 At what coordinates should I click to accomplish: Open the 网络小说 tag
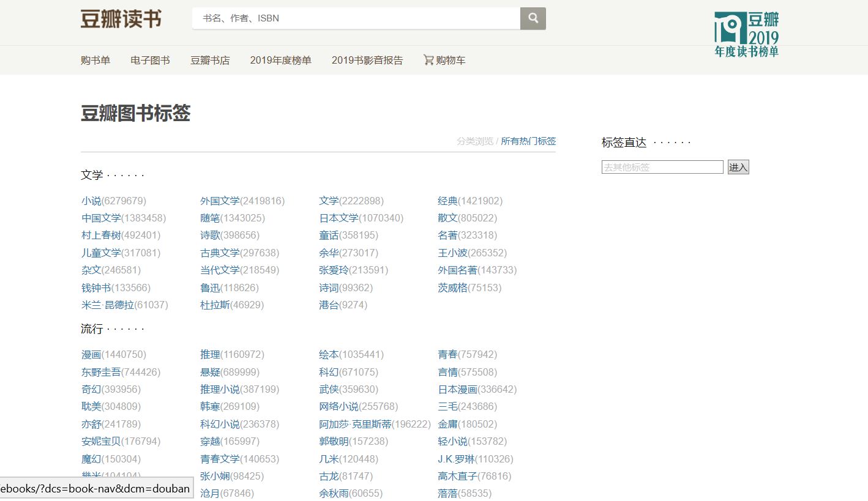[x=339, y=406]
